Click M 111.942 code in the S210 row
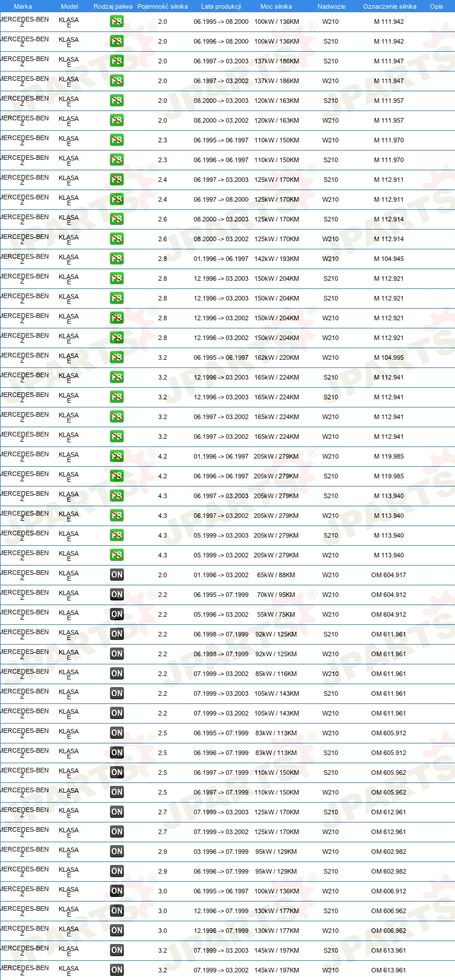 [x=389, y=41]
